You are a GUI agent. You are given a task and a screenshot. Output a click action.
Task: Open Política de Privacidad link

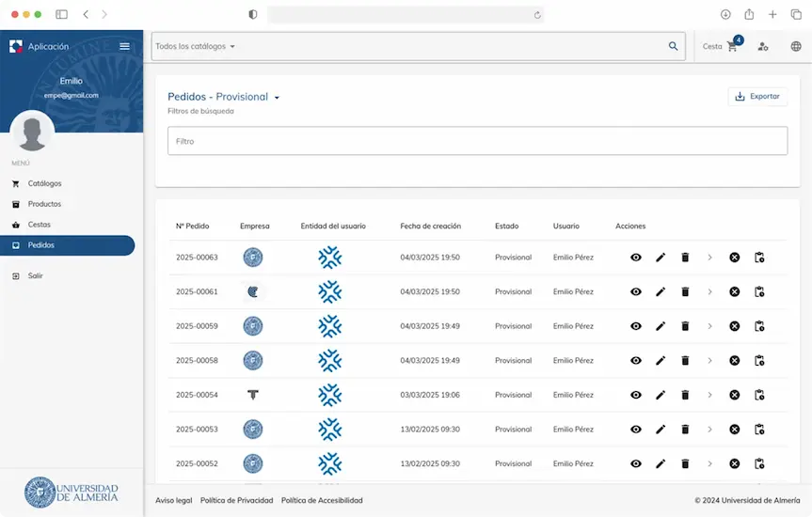click(237, 500)
